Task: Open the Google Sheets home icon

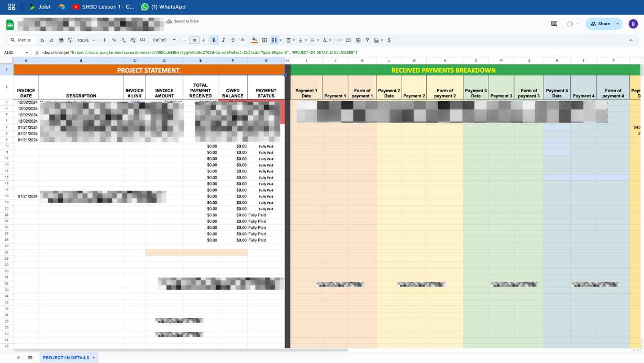Action: click(x=9, y=25)
